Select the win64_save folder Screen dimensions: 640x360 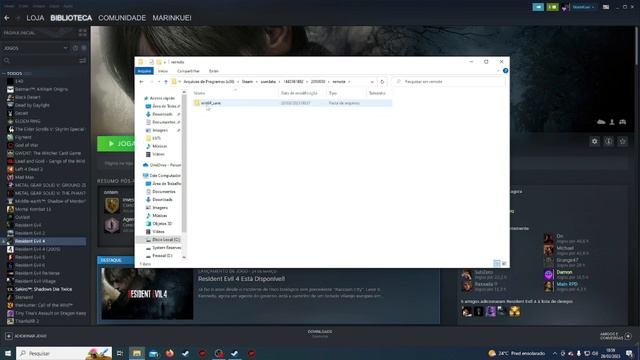coord(292,103)
